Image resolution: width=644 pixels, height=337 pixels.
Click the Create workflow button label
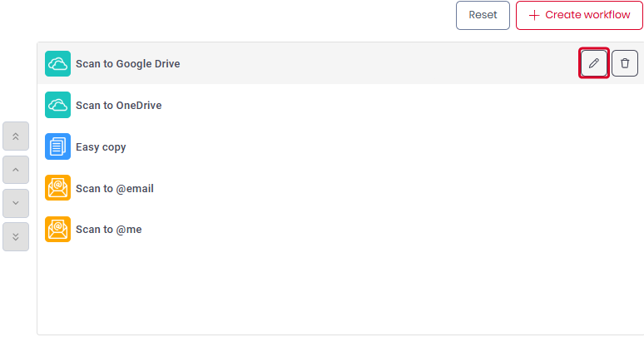[587, 15]
